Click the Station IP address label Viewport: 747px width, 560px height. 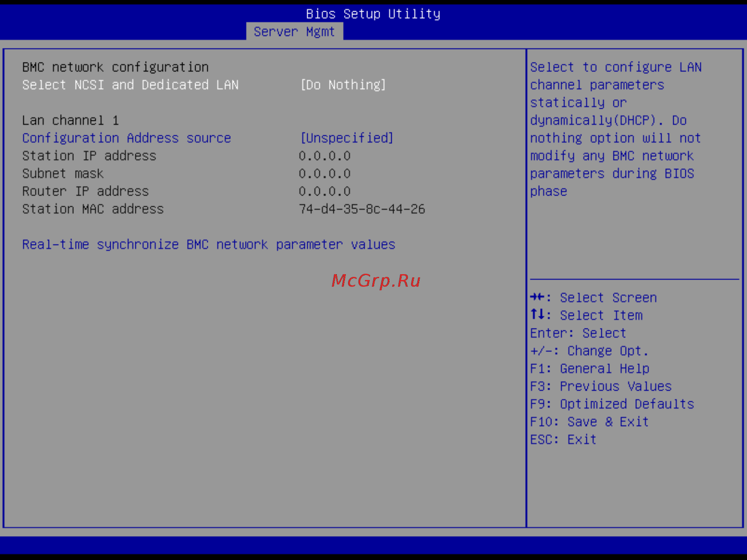(89, 156)
